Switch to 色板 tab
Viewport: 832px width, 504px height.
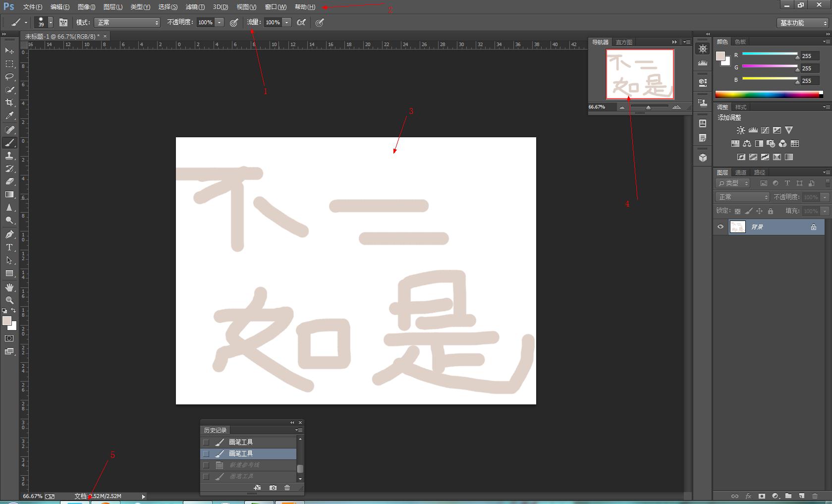point(740,42)
